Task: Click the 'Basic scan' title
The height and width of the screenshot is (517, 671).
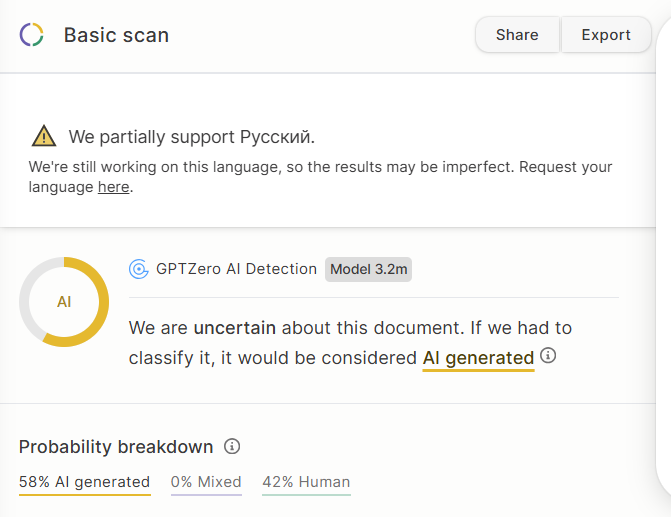Action: click(x=116, y=35)
